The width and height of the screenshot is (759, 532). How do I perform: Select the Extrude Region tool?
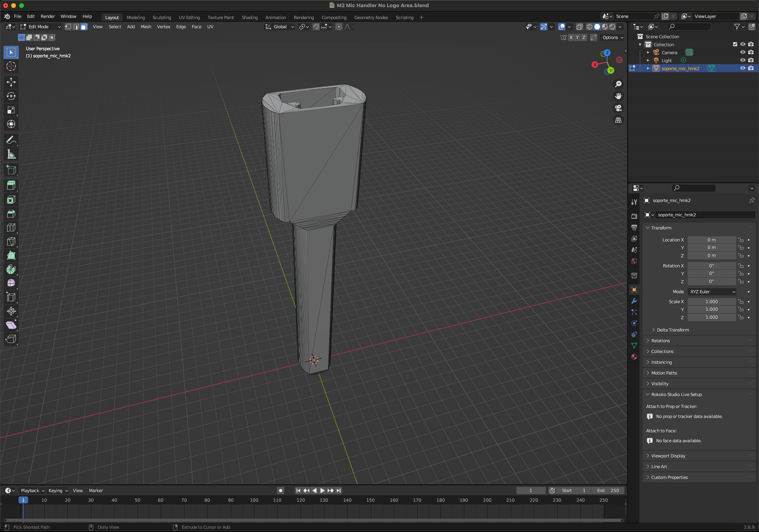pyautogui.click(x=11, y=185)
